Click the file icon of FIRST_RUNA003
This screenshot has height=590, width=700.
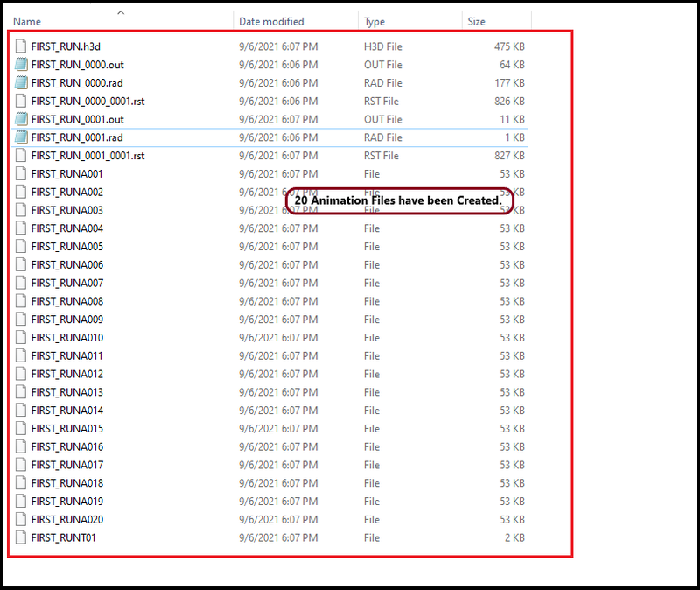click(21, 210)
